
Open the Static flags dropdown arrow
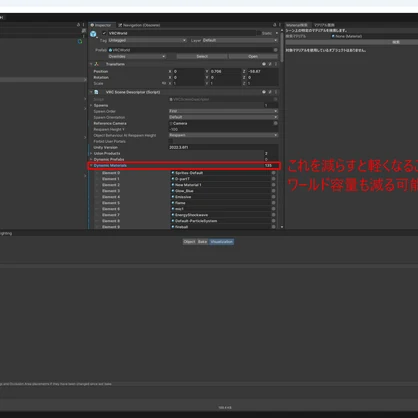click(277, 33)
